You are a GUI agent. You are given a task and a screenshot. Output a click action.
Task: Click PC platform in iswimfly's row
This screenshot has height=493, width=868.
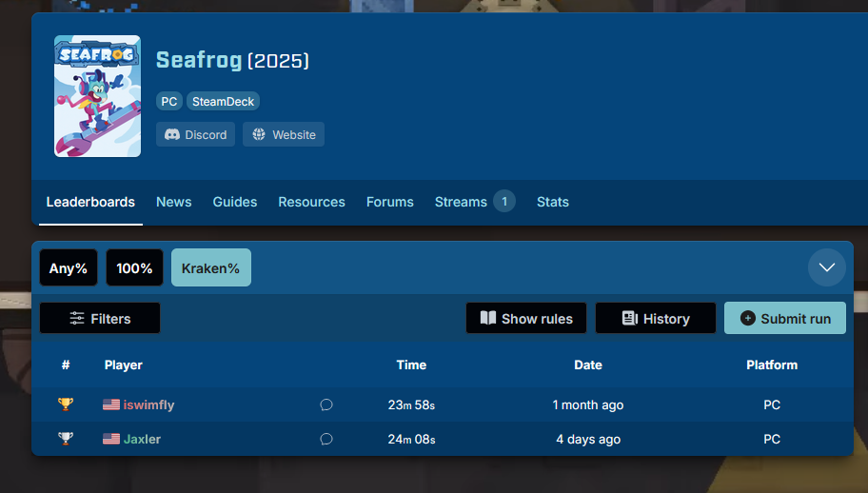[772, 405]
